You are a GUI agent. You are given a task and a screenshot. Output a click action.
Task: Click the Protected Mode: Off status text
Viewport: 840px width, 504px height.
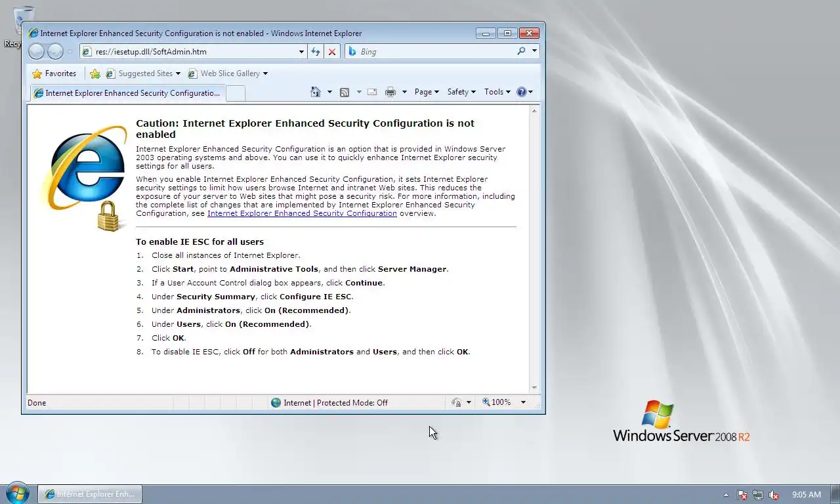click(x=352, y=403)
